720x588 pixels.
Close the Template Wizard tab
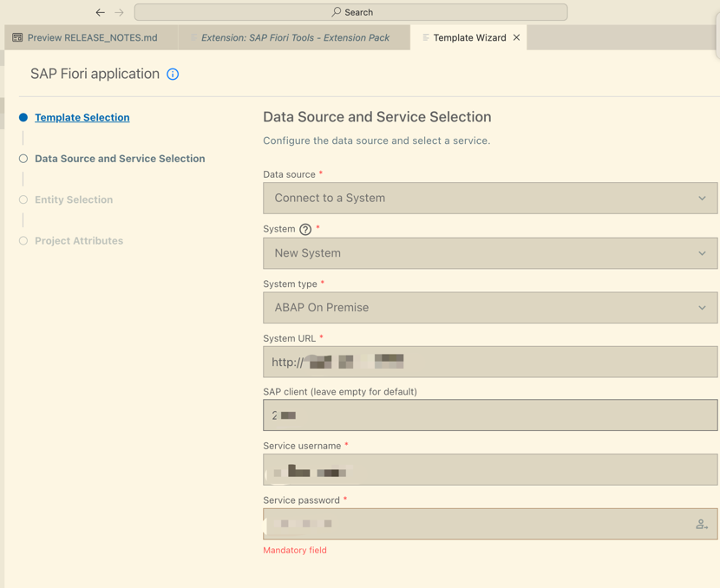(x=517, y=37)
